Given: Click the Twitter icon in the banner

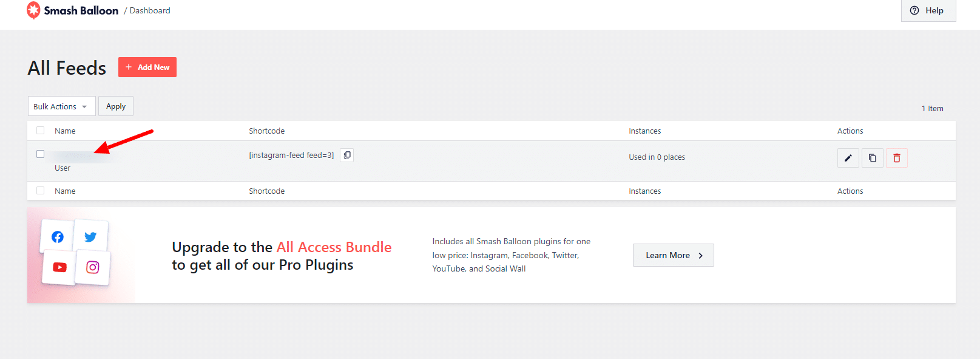Looking at the screenshot, I should (x=90, y=237).
